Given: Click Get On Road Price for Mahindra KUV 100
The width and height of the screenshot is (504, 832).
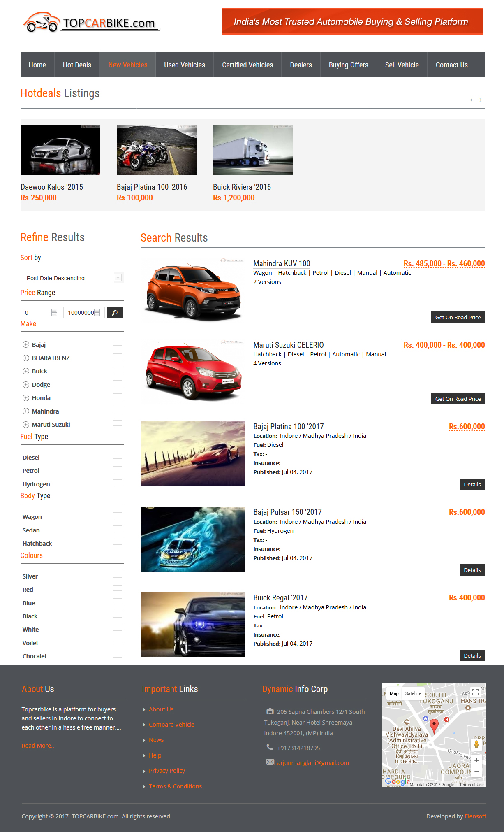Looking at the screenshot, I should tap(458, 317).
